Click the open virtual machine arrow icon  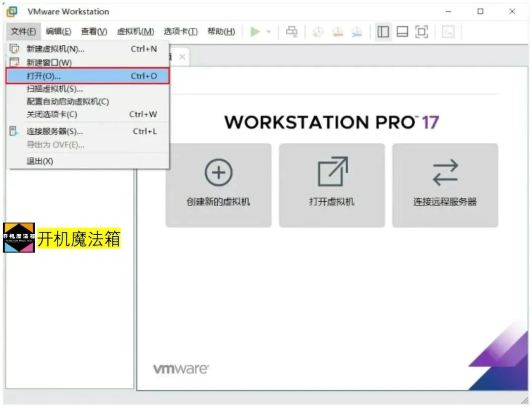tap(333, 171)
